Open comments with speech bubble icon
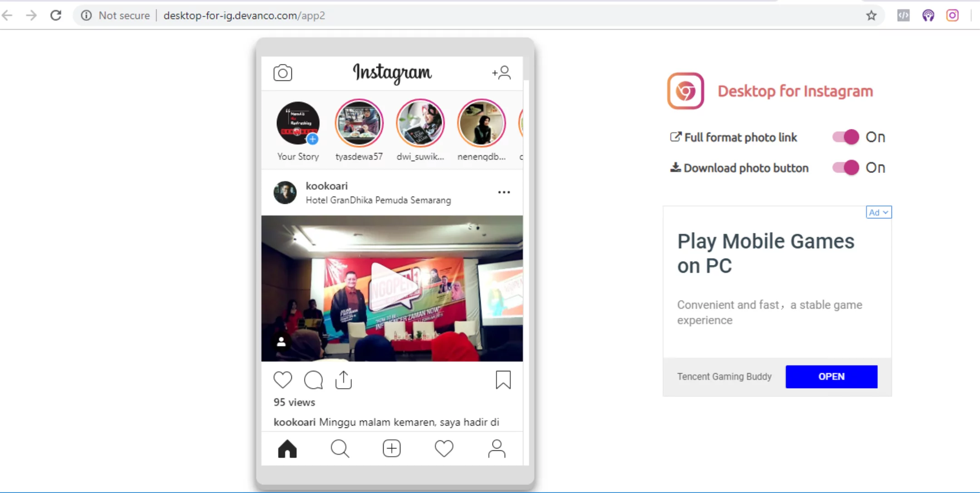The height and width of the screenshot is (493, 980). pyautogui.click(x=313, y=380)
